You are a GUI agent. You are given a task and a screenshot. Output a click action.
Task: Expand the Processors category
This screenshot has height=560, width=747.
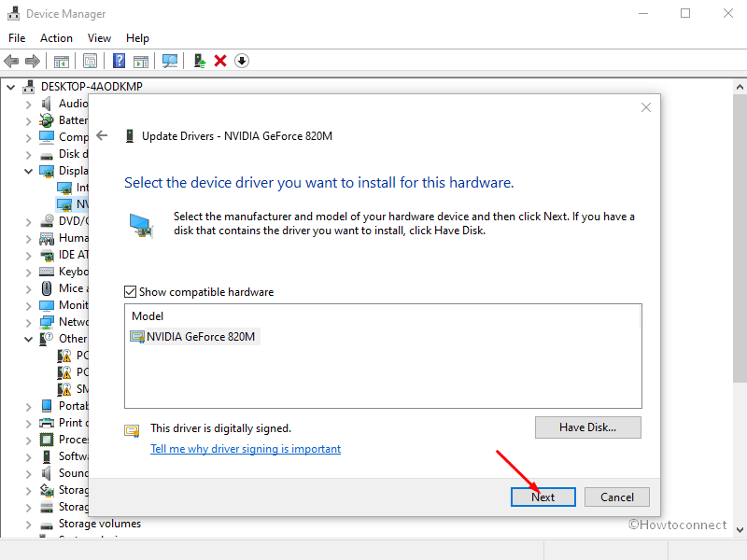point(28,441)
